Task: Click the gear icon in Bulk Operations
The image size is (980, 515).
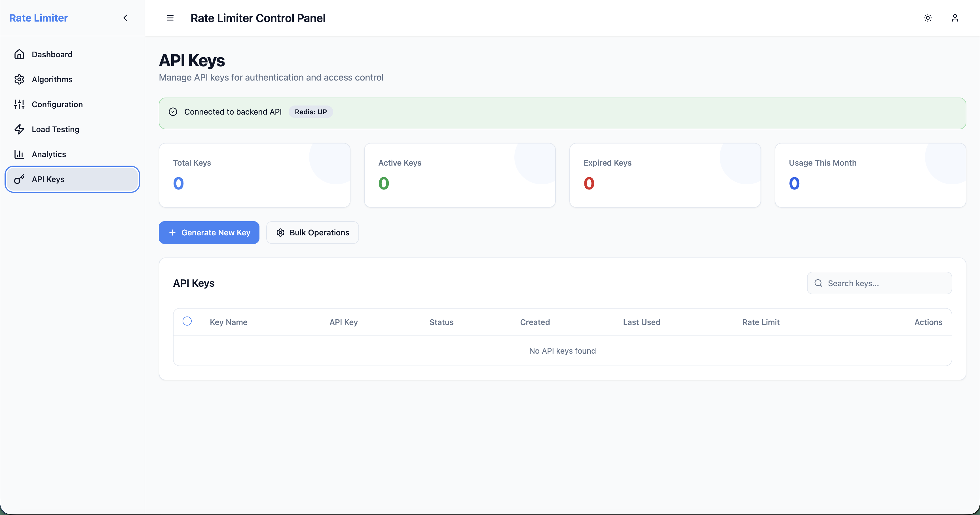Action: (280, 232)
